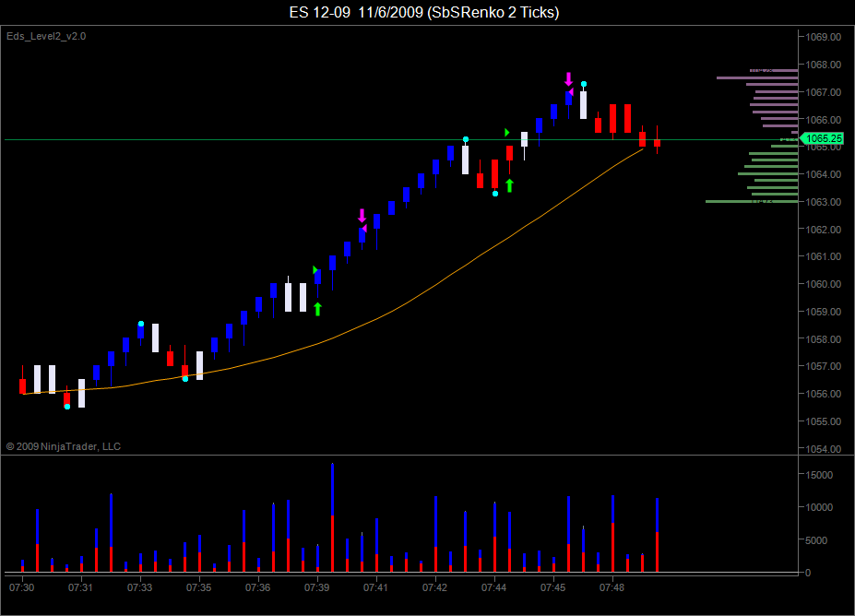Click the cyan dot atop the 1058.50 blue candle

[141, 324]
